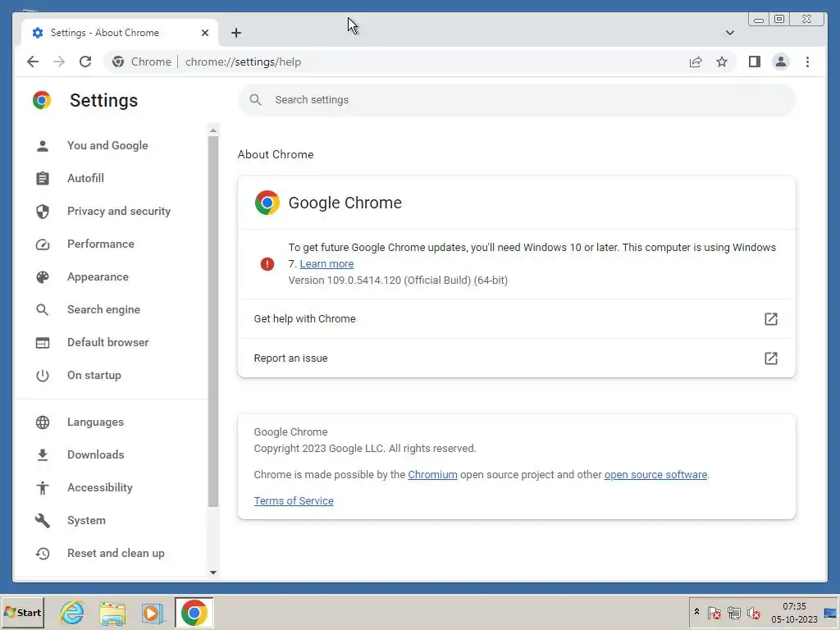The image size is (840, 630).
Task: Click the Search settings field
Action: 517,100
